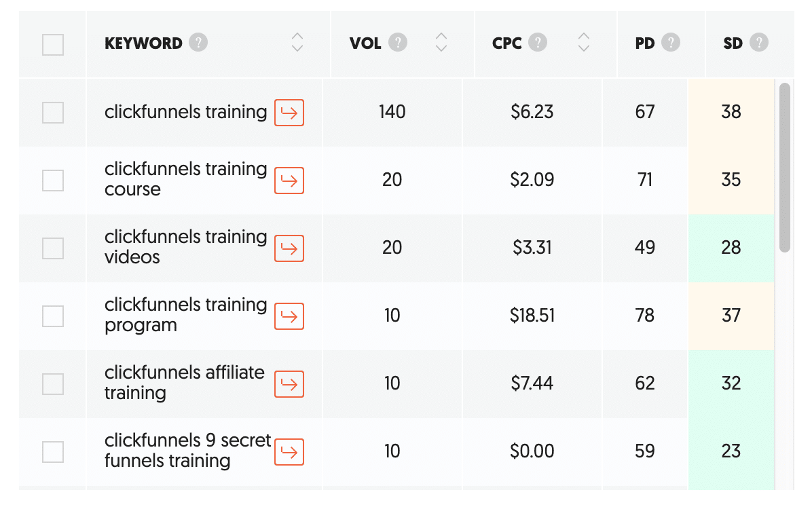Sort by CPC using its sort arrows

(584, 42)
